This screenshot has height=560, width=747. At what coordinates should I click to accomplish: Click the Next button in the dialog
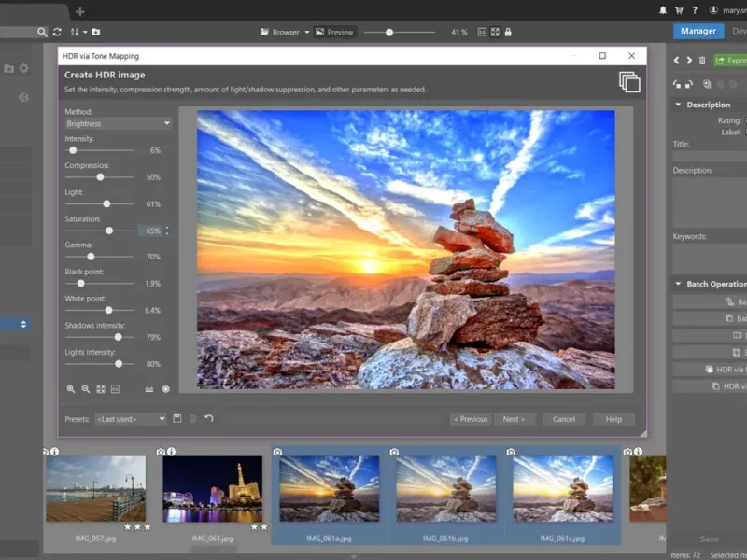514,419
